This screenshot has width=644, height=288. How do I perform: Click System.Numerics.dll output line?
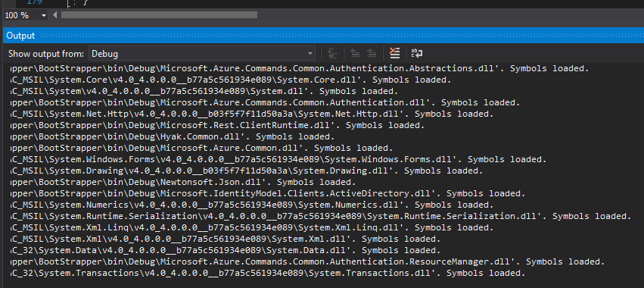(251, 205)
